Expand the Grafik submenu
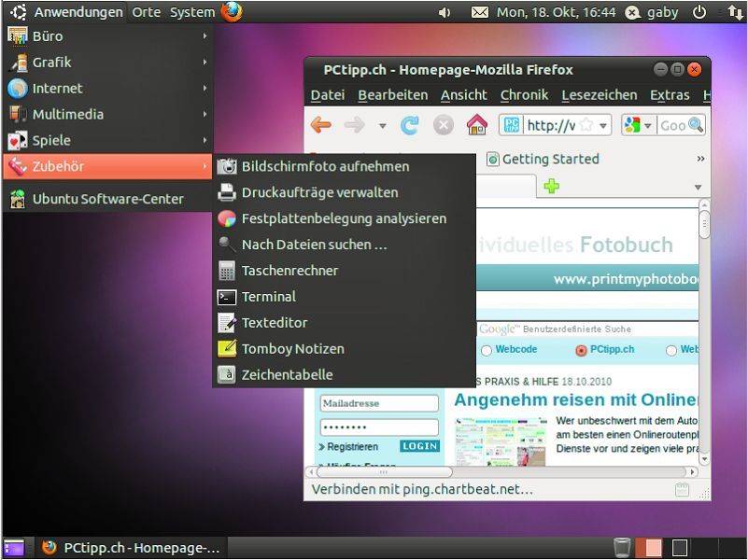The height and width of the screenshot is (560, 748). tap(107, 62)
